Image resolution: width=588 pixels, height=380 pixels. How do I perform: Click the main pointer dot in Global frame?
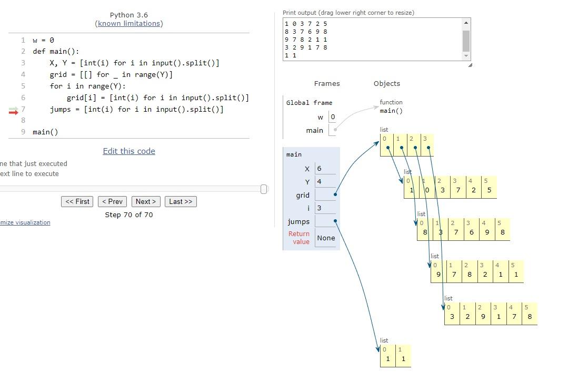click(x=334, y=130)
